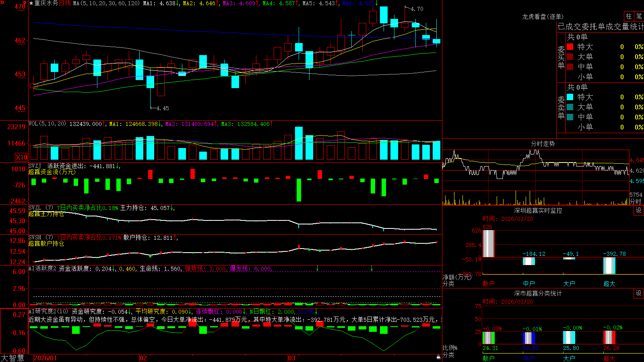Click 超赢主力持仓 label
Viewport: 644px width, 362px height.
46,214
